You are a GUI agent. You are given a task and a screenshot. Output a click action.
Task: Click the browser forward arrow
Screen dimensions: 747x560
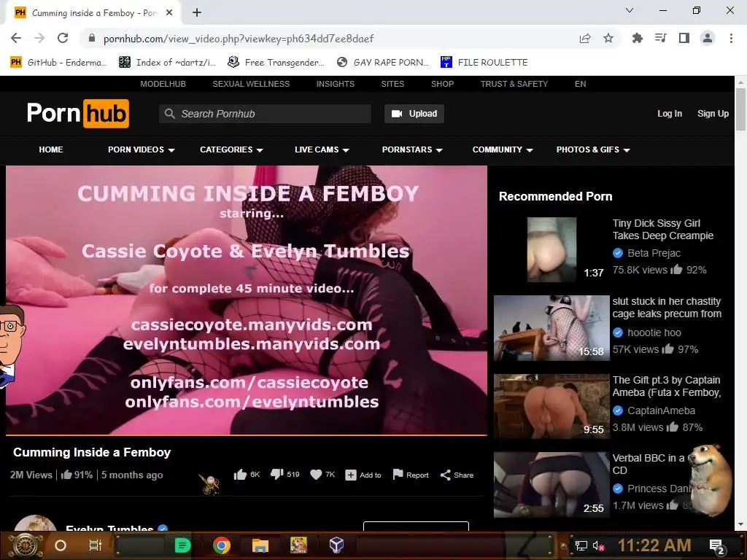point(39,38)
